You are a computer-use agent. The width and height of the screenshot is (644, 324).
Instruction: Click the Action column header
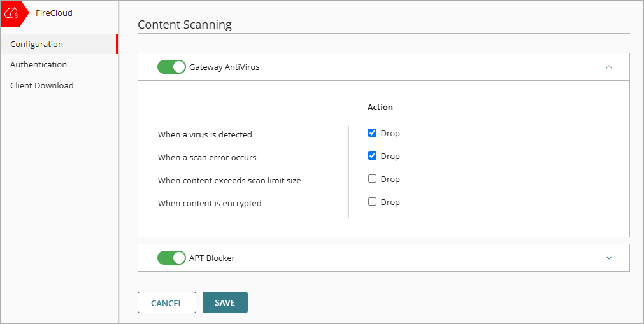point(380,108)
